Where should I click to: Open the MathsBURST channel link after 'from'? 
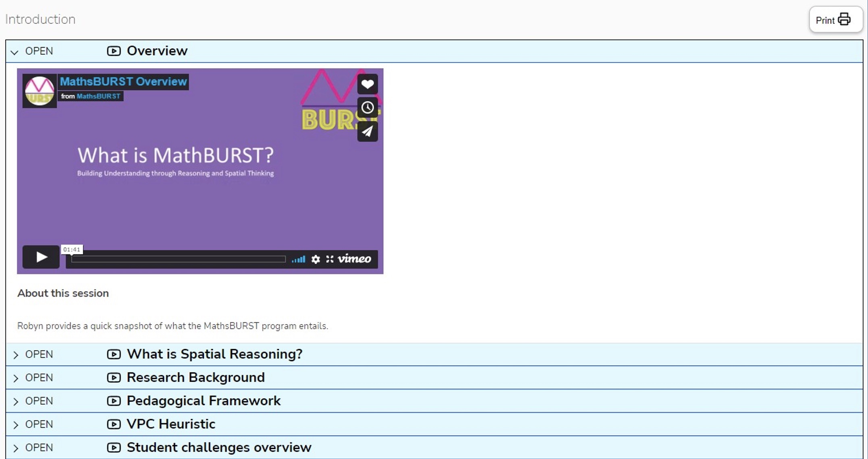(x=98, y=96)
